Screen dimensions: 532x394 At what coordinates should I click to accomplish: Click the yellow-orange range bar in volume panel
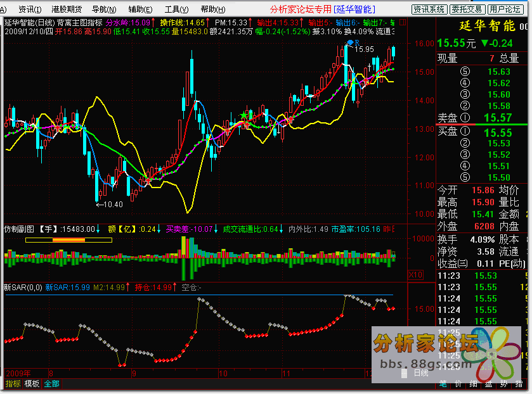[x=68, y=240]
